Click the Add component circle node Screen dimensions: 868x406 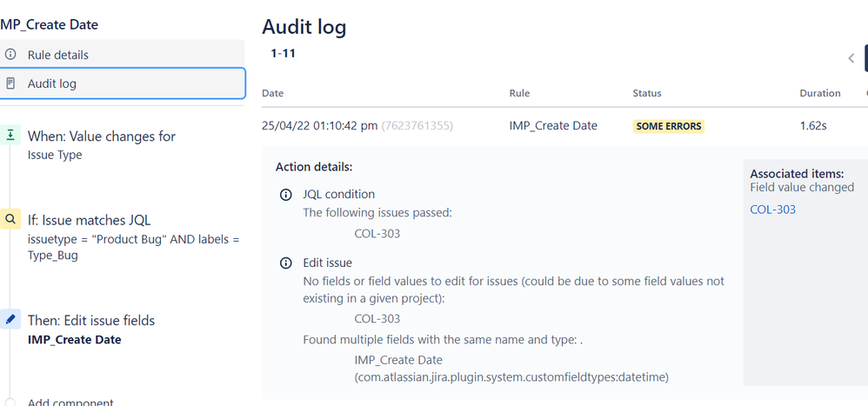10,403
